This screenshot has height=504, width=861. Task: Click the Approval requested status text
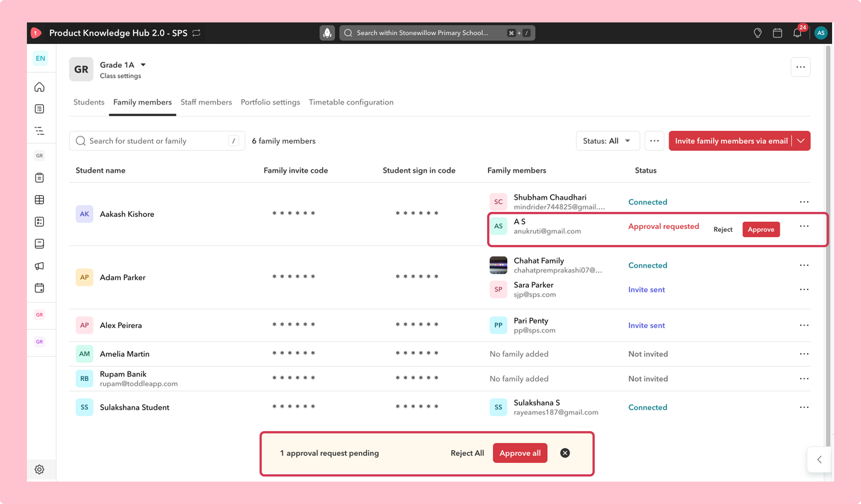(664, 226)
